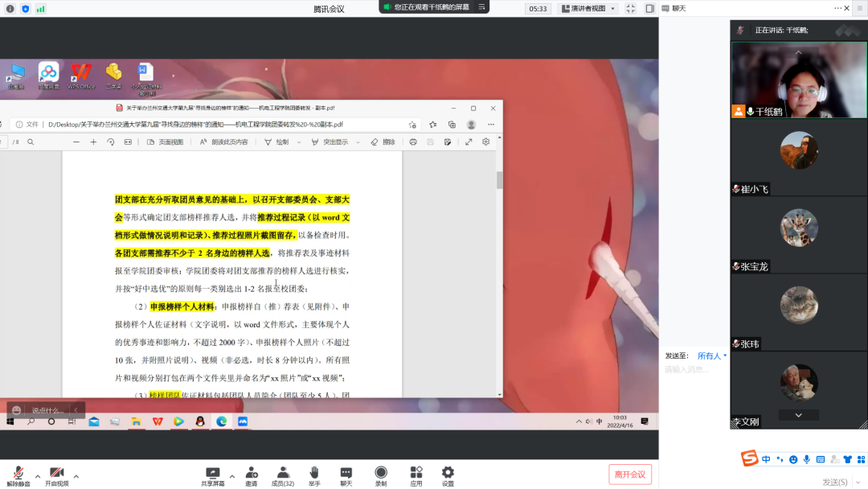Open the Apps (应用) icon

[x=416, y=473]
